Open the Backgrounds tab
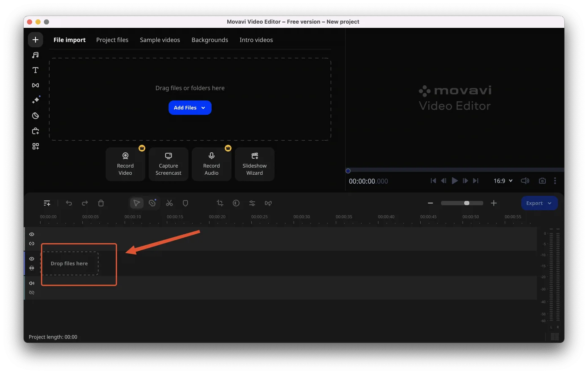 click(210, 40)
